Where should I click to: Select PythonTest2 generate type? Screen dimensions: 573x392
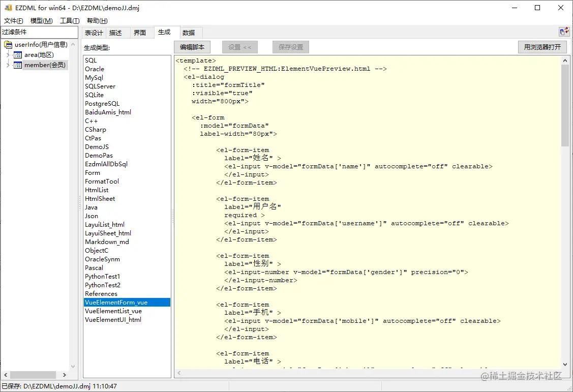pyautogui.click(x=127, y=285)
